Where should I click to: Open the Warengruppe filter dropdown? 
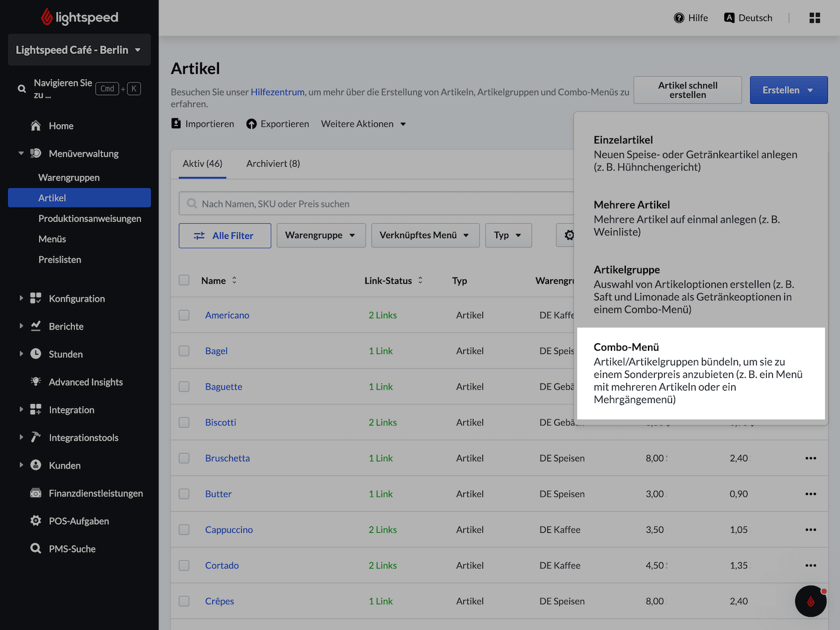320,235
